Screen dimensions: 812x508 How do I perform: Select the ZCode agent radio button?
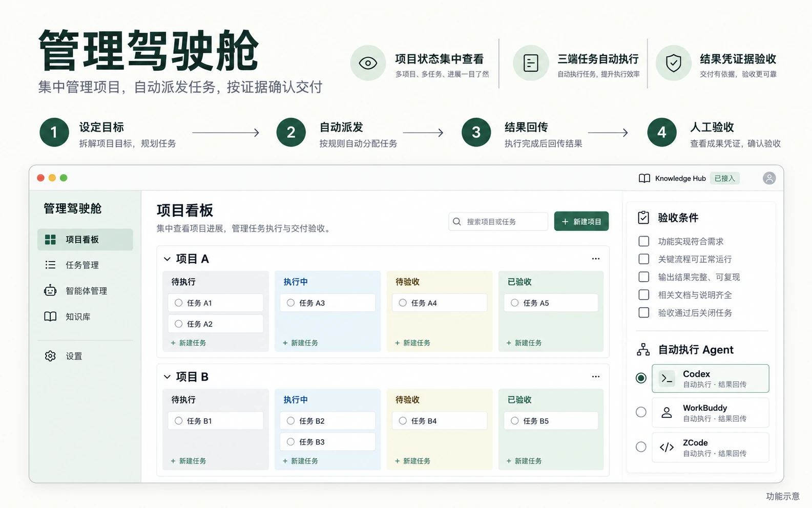(641, 447)
